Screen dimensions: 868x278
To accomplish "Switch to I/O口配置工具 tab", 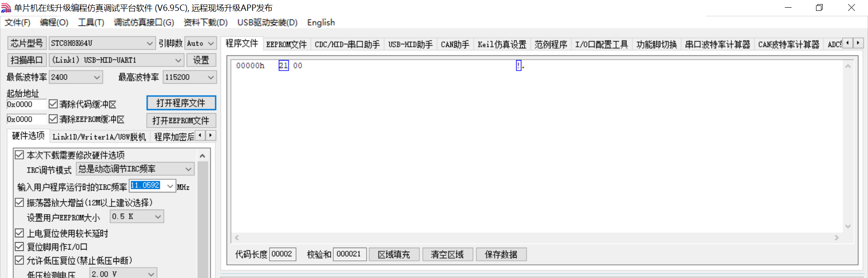I will point(601,44).
